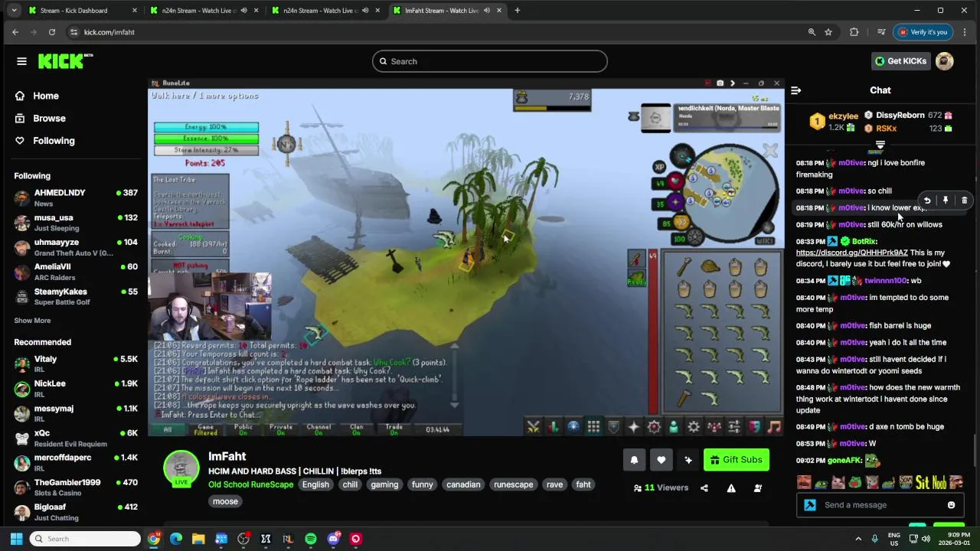Open the Old School RuneScape category link
The height and width of the screenshot is (551, 980).
(250, 484)
